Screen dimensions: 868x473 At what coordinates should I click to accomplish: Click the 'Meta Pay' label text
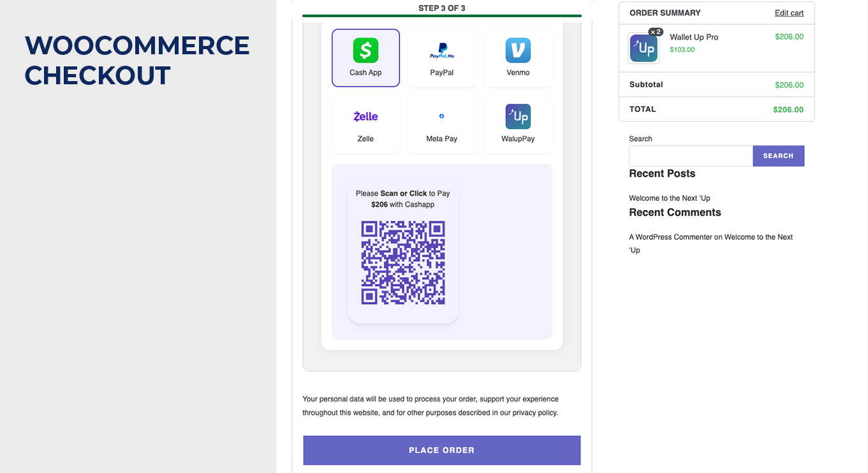point(442,139)
